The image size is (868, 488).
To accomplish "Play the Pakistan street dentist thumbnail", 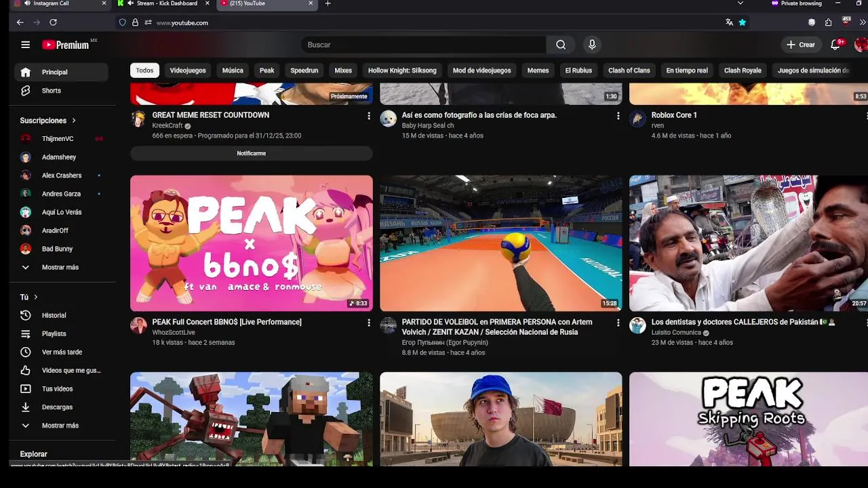I will tap(749, 243).
